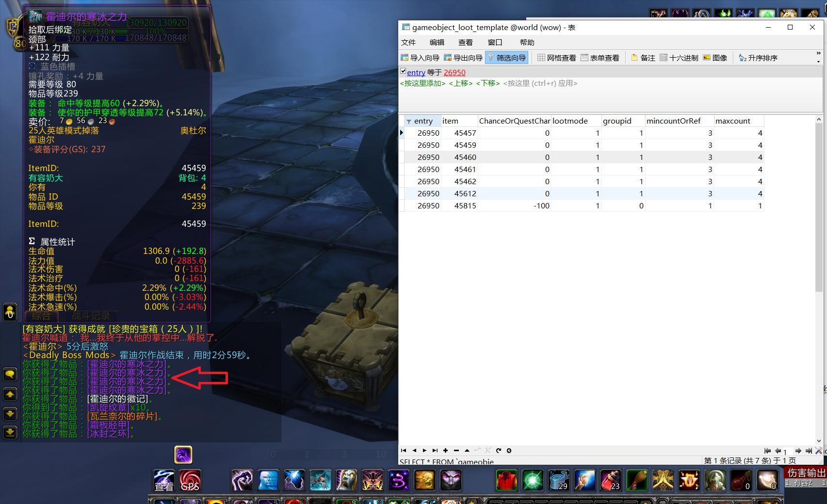Stop loading with the stop icon
The image size is (827, 504).
[x=509, y=451]
